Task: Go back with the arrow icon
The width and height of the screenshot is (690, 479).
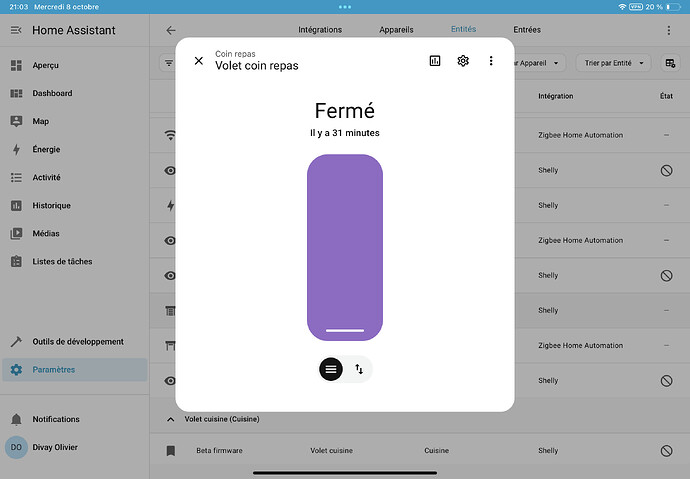Action: (171, 30)
